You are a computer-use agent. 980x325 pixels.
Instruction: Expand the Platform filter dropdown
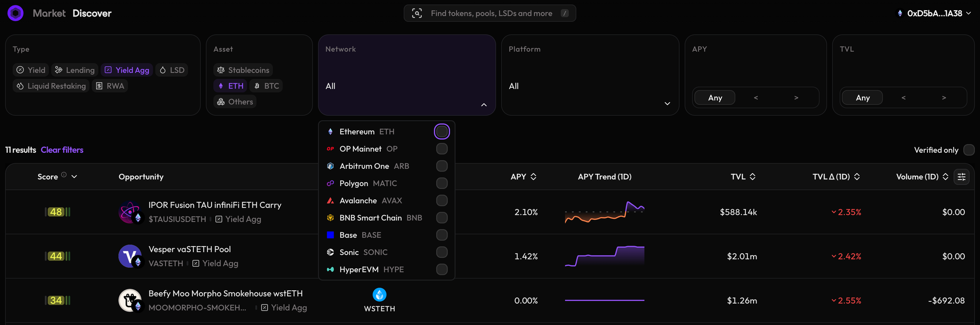pos(667,104)
